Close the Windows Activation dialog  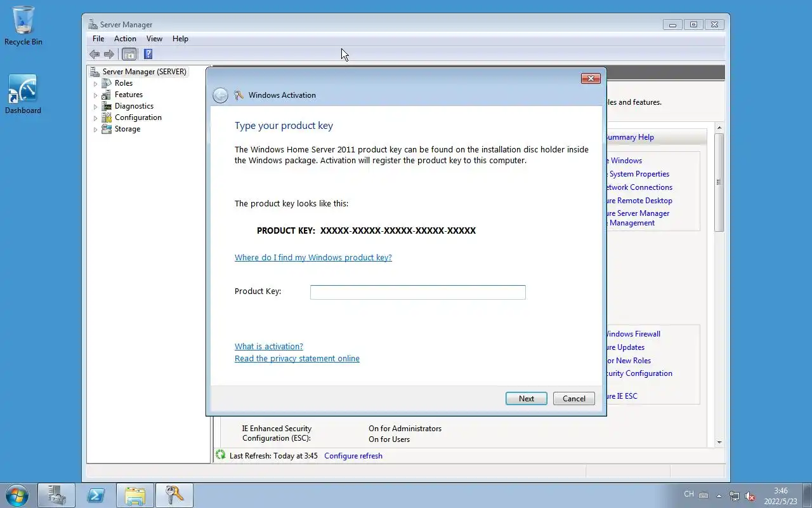(591, 78)
